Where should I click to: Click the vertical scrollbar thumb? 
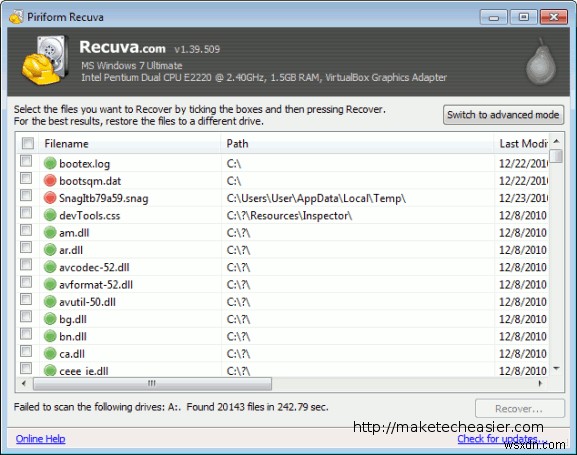[557, 155]
